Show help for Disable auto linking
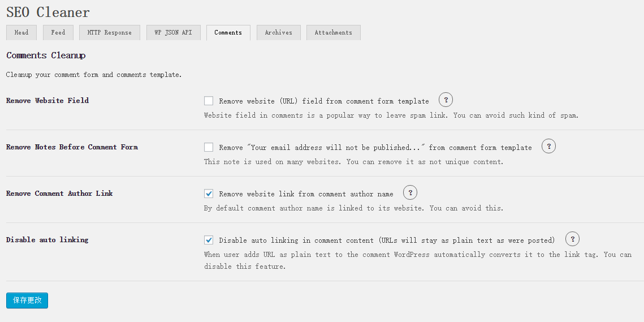Screen dimensions: 644x322 click(x=572, y=239)
